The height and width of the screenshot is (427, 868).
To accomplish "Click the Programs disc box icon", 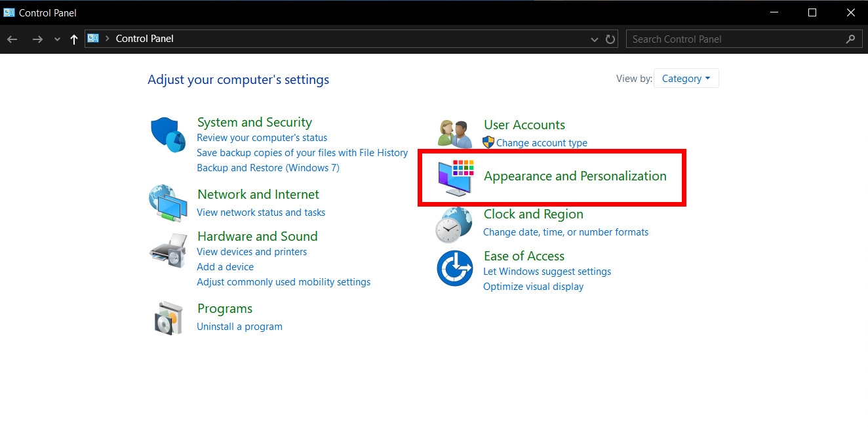I will 169,319.
